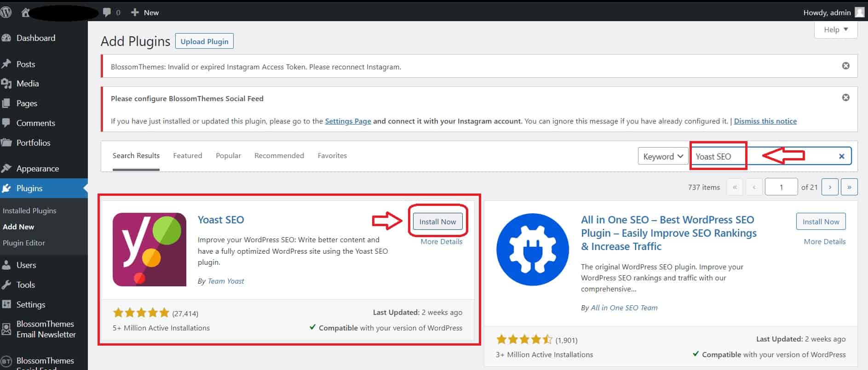Click the WordPress logo in admin bar
Viewport: 868px width, 370px height.
6,12
